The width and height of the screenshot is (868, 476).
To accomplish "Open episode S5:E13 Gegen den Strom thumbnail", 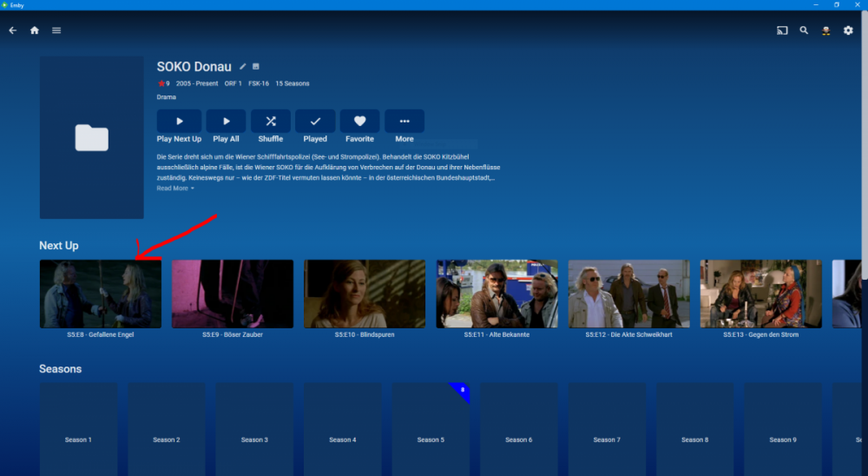I will [x=760, y=294].
